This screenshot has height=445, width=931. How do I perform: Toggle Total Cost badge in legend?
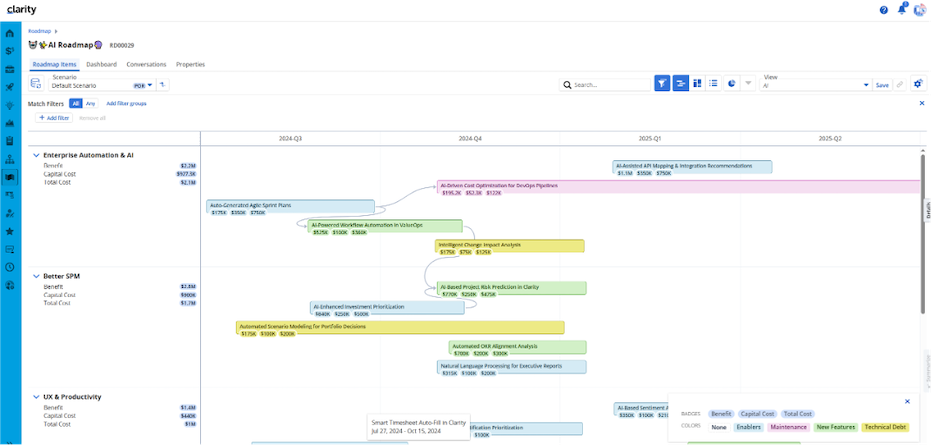click(797, 414)
